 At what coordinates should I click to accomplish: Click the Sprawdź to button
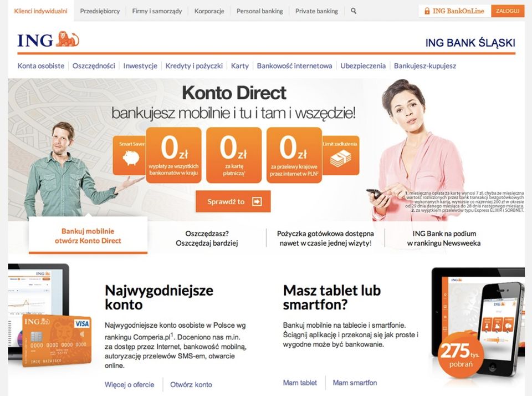233,201
